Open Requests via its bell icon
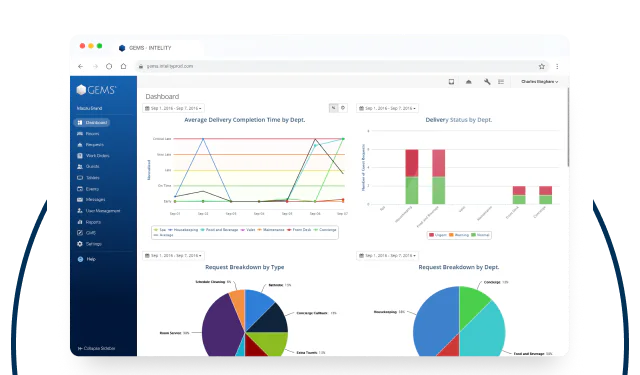 80,144
